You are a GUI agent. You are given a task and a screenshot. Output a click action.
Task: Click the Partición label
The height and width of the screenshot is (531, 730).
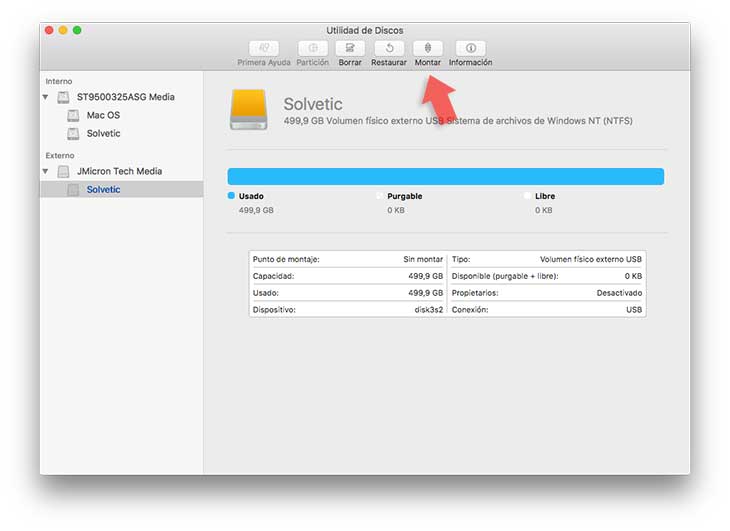(313, 62)
